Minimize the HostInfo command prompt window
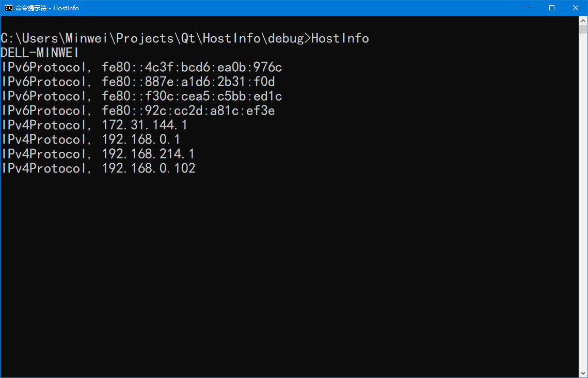 pos(529,8)
